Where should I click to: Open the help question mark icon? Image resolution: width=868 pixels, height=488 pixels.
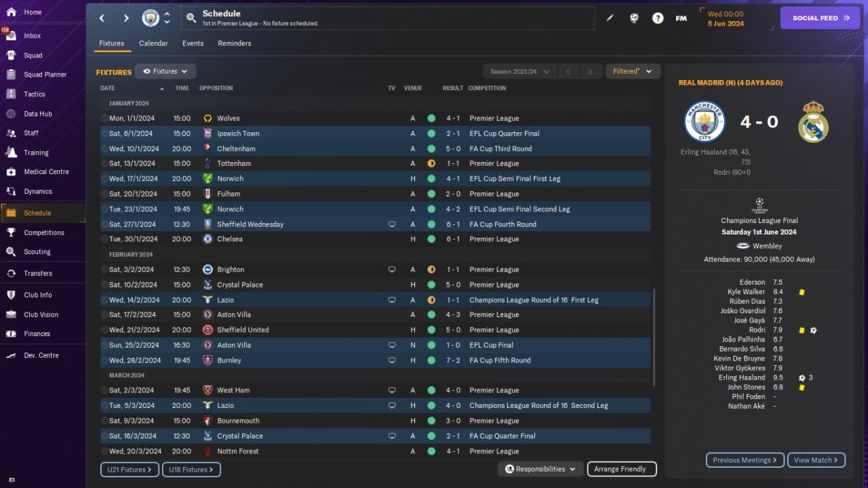coord(658,18)
